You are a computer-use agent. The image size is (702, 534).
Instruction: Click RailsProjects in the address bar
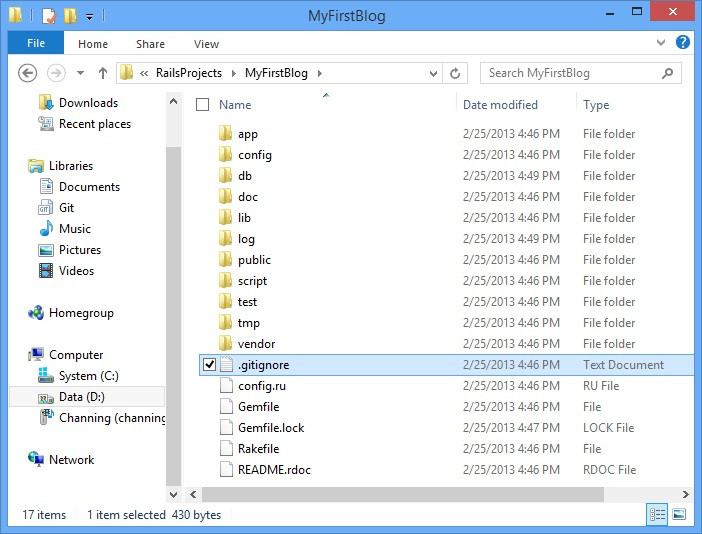pos(189,73)
